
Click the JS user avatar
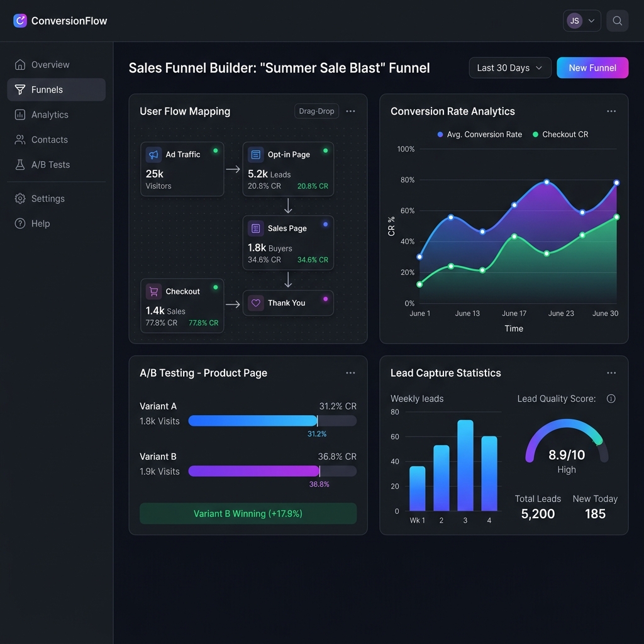574,21
